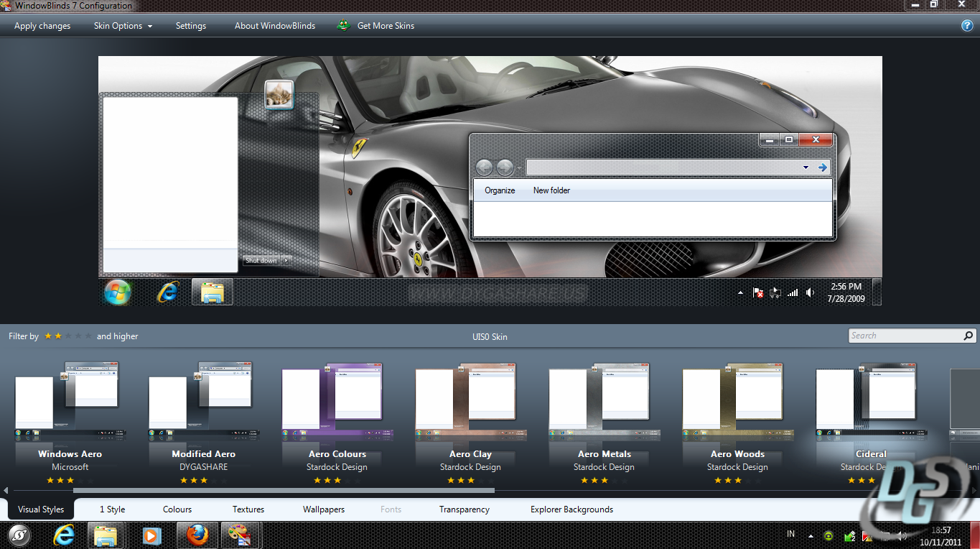Click the green Get More Skins icon
Image resolution: width=980 pixels, height=549 pixels.
click(344, 25)
